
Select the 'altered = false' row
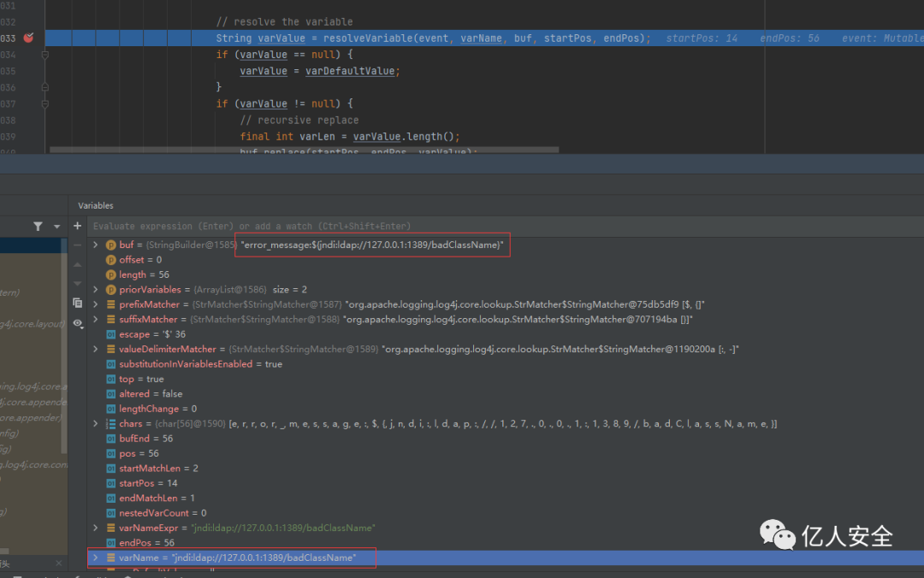[506, 393]
